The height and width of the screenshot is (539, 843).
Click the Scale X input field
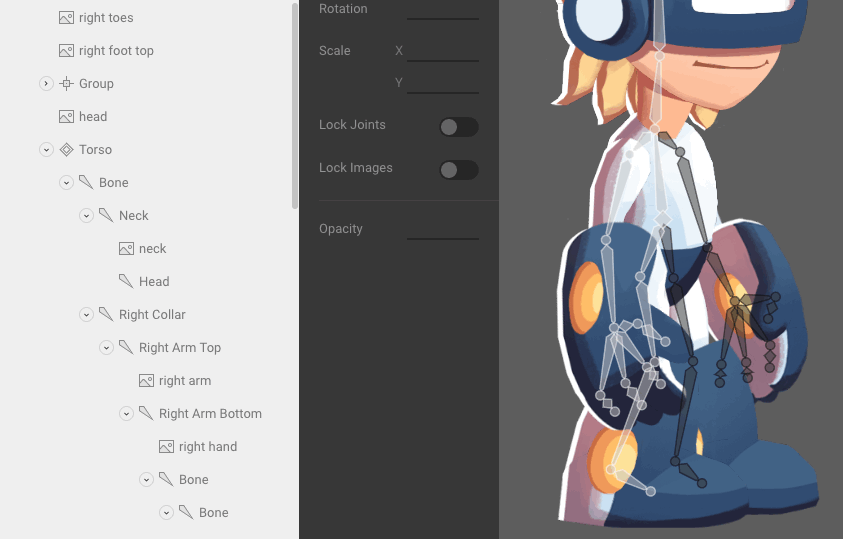[442, 51]
